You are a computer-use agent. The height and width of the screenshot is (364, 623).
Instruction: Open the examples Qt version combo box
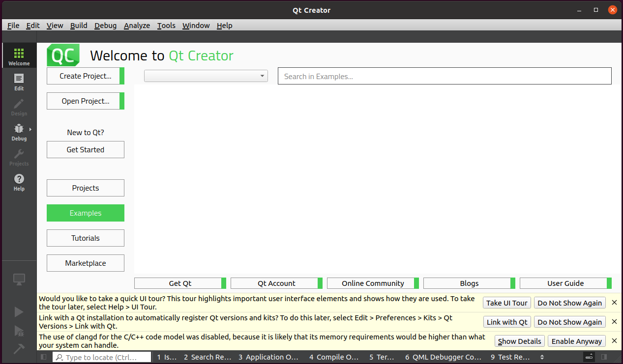(206, 76)
